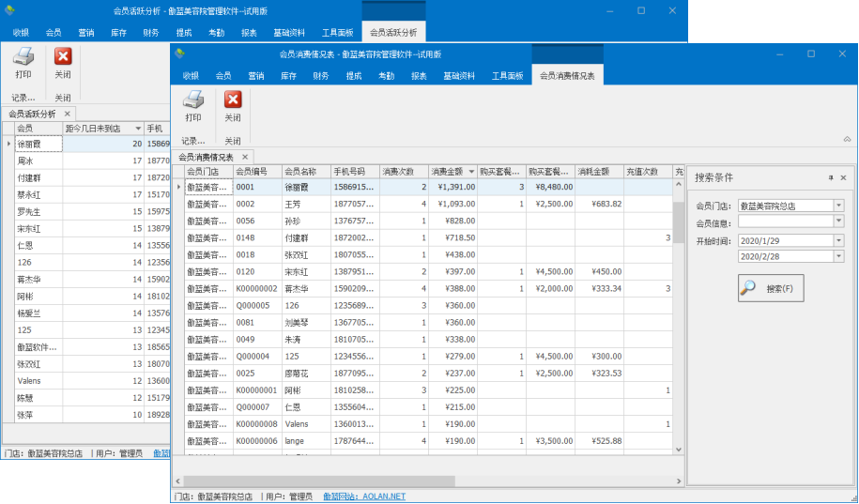Screen dimensions: 859x504
Task: Open start date 2020/1/29 dropdown
Action: (838, 240)
